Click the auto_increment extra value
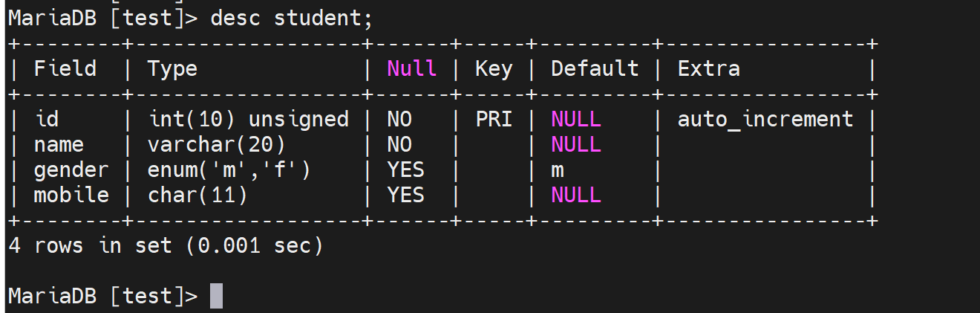Viewport: 980px width, 313px height. pos(765,119)
